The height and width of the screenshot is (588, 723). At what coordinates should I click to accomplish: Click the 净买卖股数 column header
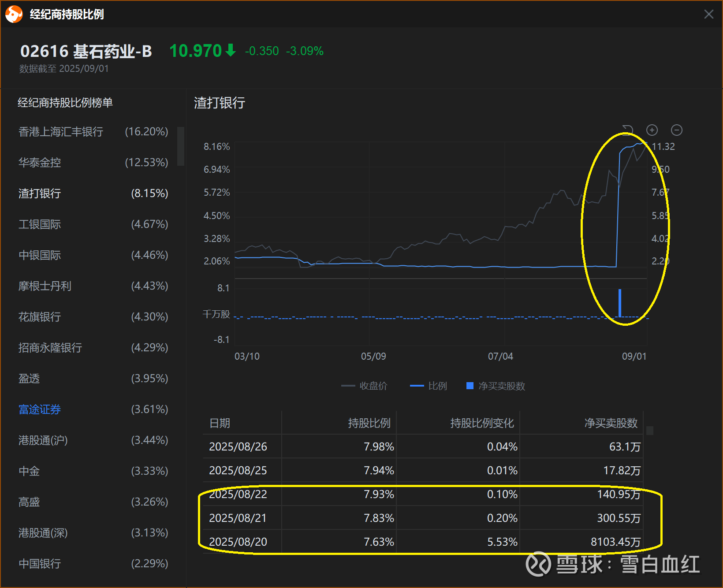(611, 423)
